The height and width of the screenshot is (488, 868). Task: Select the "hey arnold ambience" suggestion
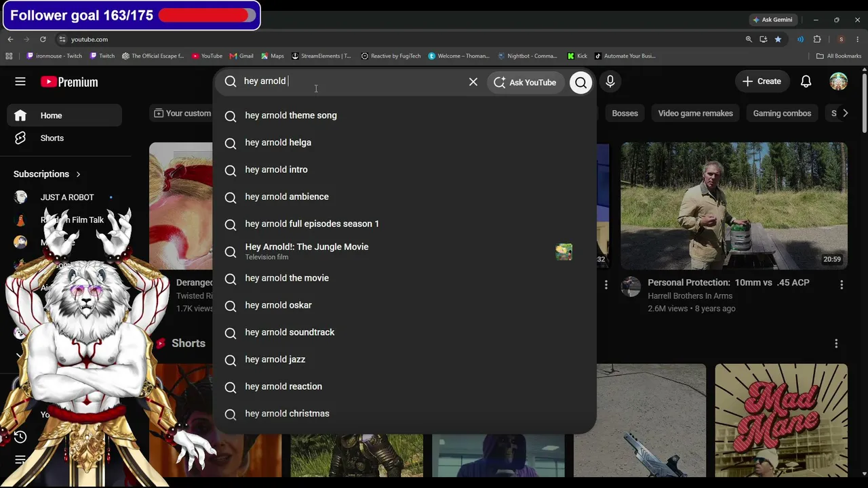click(404, 197)
